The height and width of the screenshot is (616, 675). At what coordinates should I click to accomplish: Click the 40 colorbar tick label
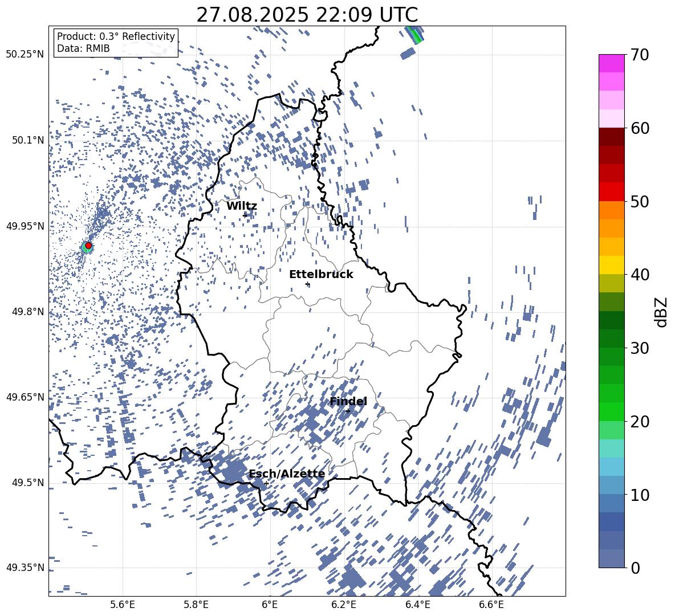click(640, 275)
